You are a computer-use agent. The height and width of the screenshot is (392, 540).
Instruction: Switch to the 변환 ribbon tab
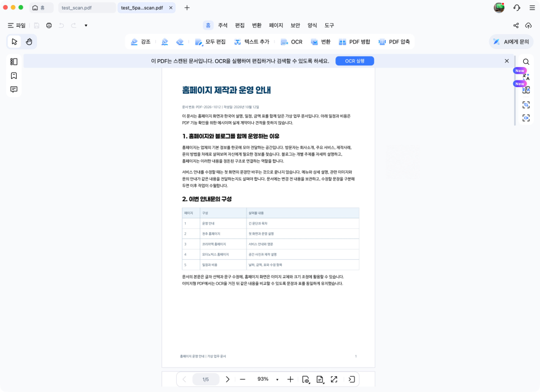tap(257, 25)
